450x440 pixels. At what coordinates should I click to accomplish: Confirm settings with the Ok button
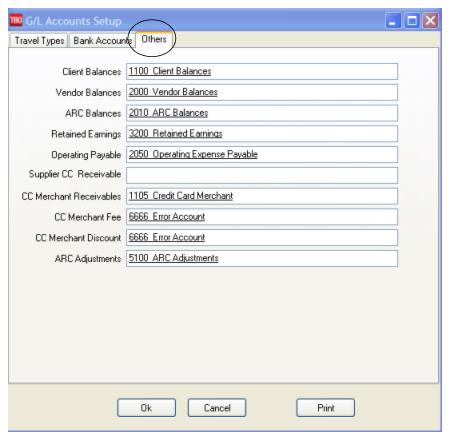146,408
